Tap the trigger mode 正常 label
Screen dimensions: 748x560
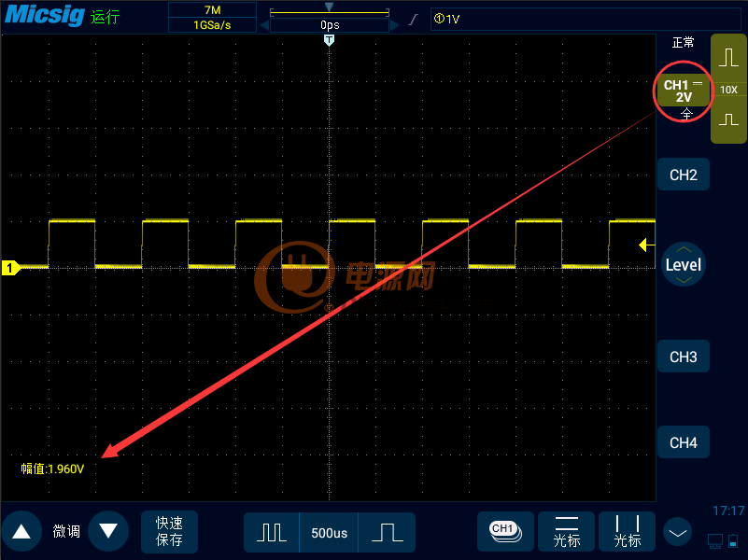[x=684, y=42]
